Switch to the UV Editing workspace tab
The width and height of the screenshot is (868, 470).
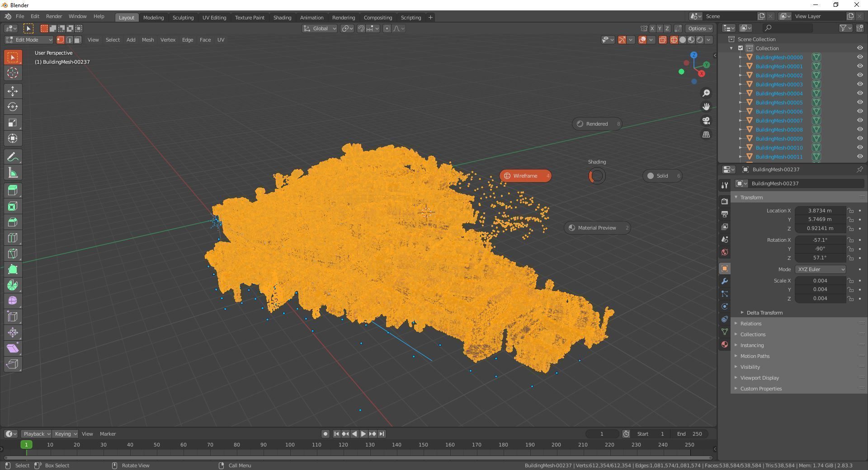[214, 17]
